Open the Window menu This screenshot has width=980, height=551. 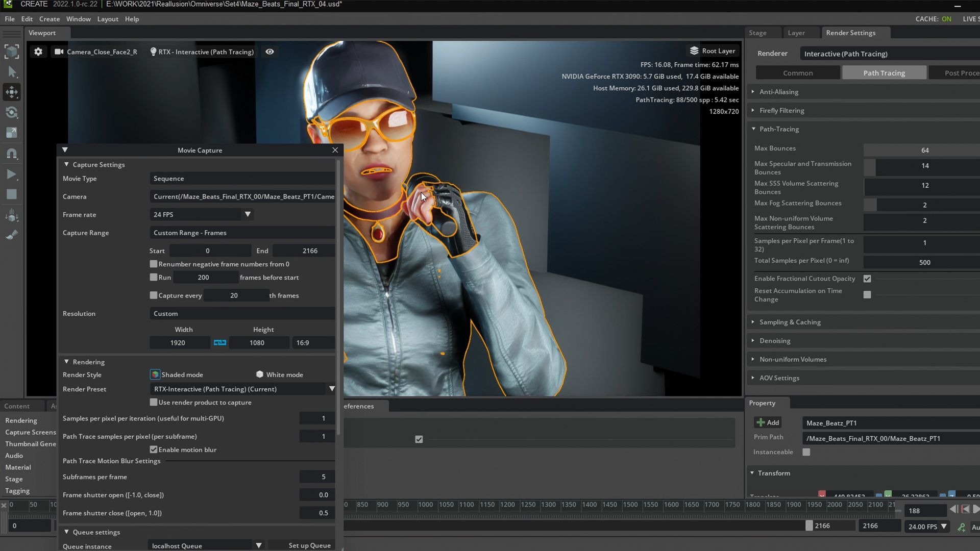point(78,19)
